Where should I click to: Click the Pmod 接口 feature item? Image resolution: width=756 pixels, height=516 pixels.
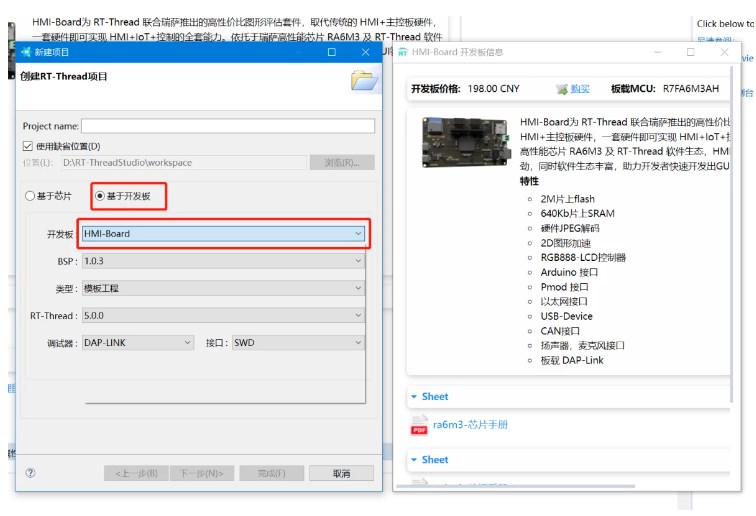click(564, 287)
